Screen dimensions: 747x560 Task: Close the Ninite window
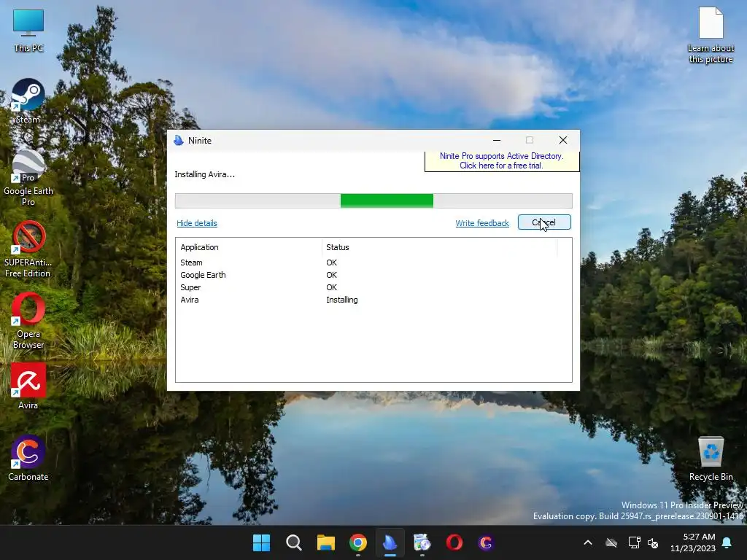point(562,140)
